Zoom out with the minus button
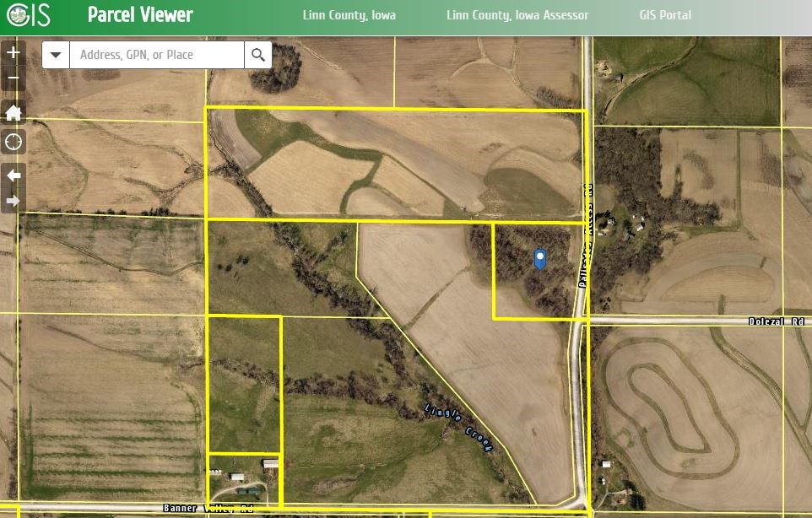This screenshot has width=812, height=518. [x=13, y=80]
